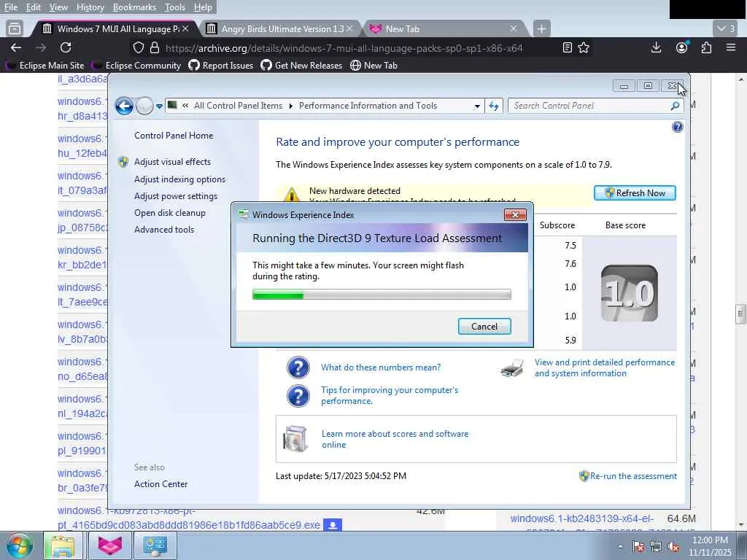Screen dimensions: 747x560
Task: Open Firefox extensions puzzle icon
Action: (x=706, y=47)
